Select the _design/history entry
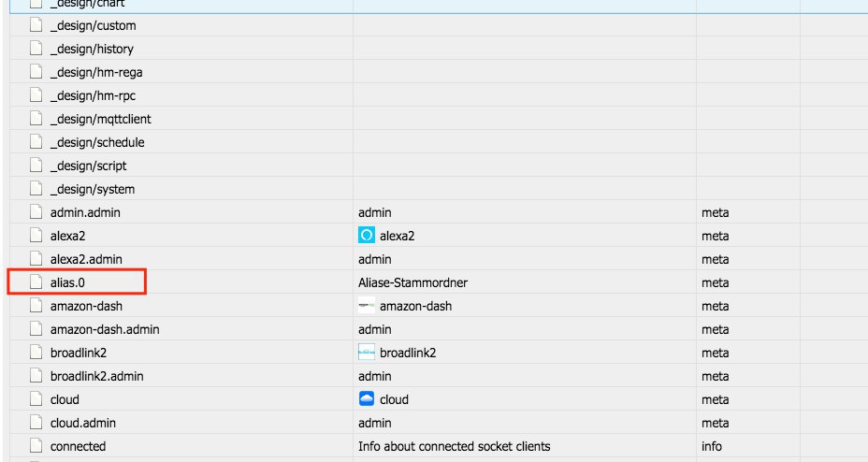The height and width of the screenshot is (462, 868). 92,49
